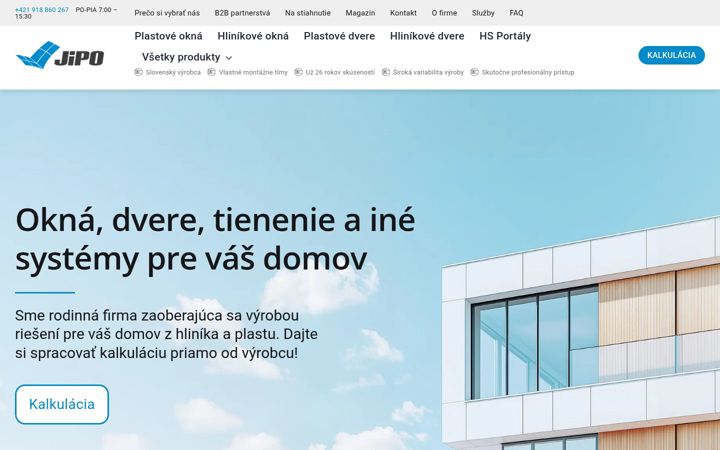720x450 pixels.
Task: Open Prečo si vybrať nás link
Action: click(x=167, y=13)
